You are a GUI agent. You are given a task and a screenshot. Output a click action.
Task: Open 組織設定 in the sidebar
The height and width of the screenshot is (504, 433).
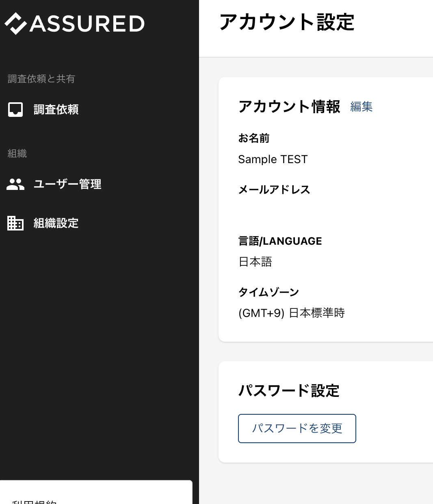click(x=56, y=223)
